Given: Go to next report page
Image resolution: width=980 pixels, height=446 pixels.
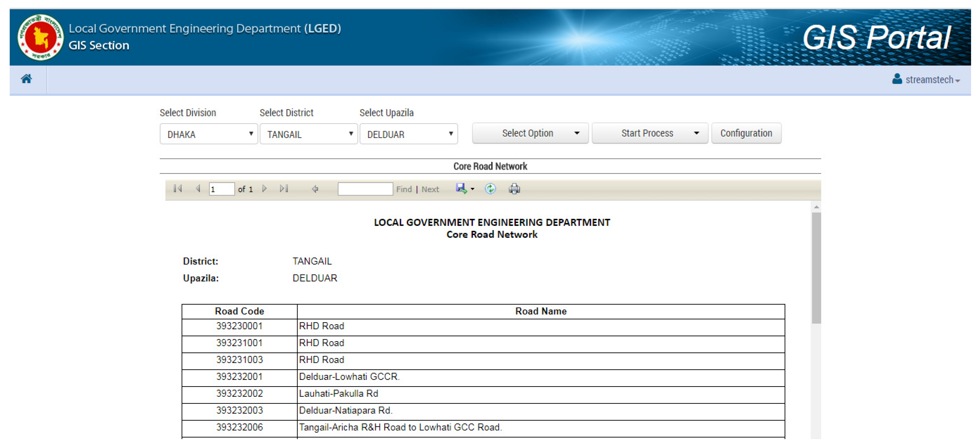Looking at the screenshot, I should 264,189.
